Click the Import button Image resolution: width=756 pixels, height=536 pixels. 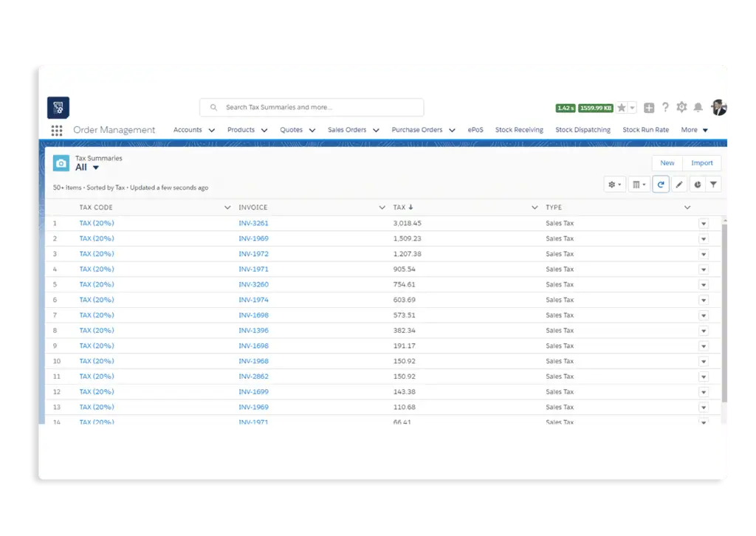click(x=701, y=163)
